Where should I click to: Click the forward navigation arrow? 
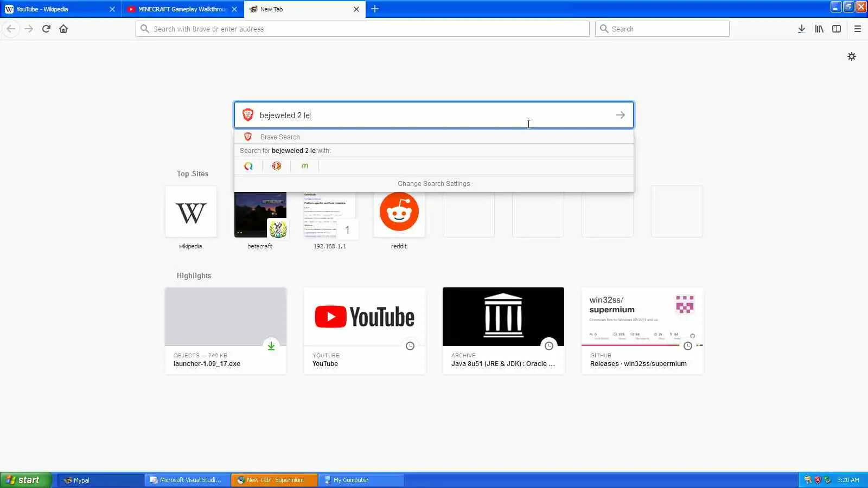point(29,29)
